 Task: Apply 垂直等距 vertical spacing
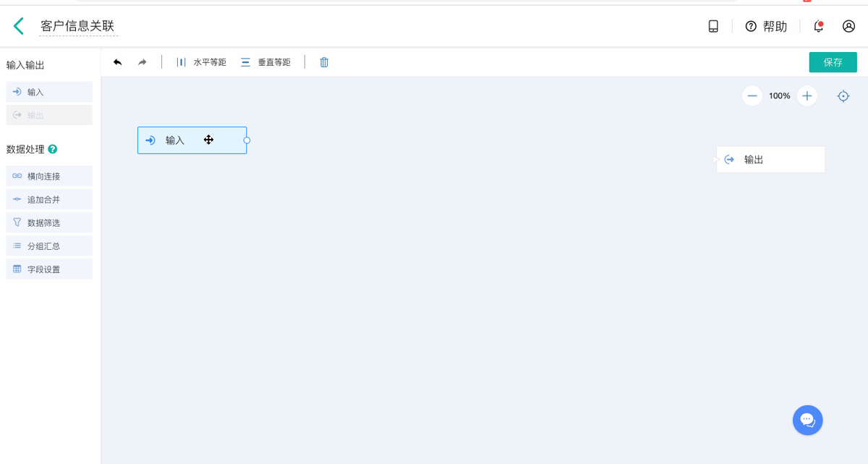[265, 62]
